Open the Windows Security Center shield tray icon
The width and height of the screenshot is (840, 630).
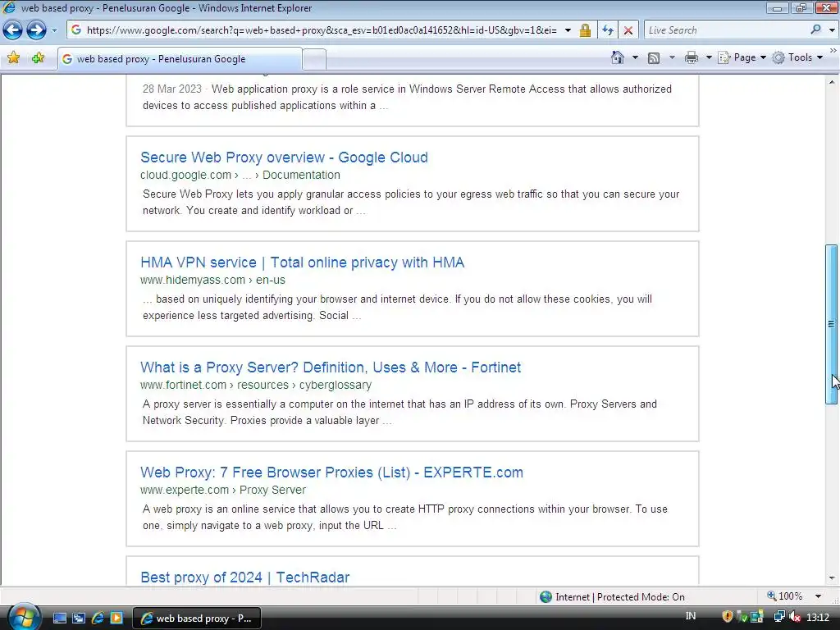point(727,617)
